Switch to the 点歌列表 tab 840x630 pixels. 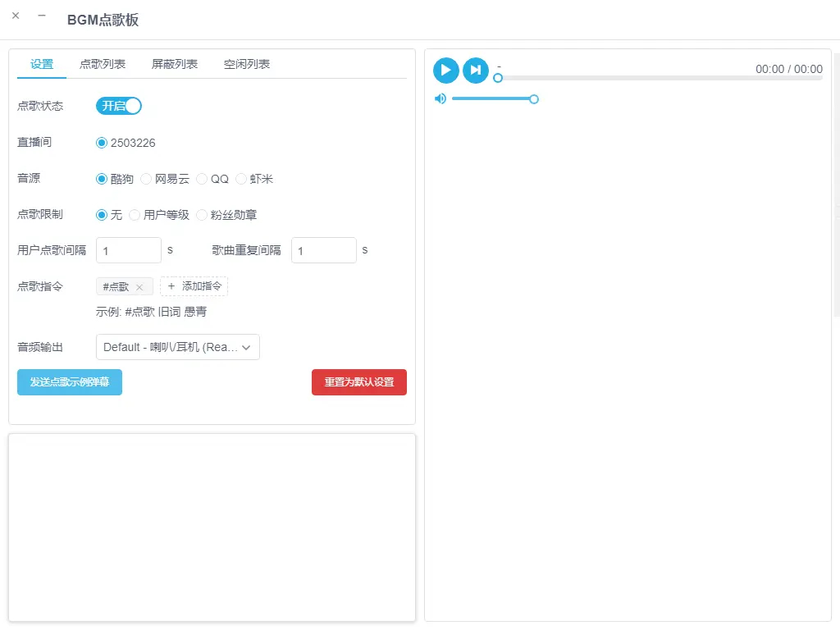tap(103, 64)
